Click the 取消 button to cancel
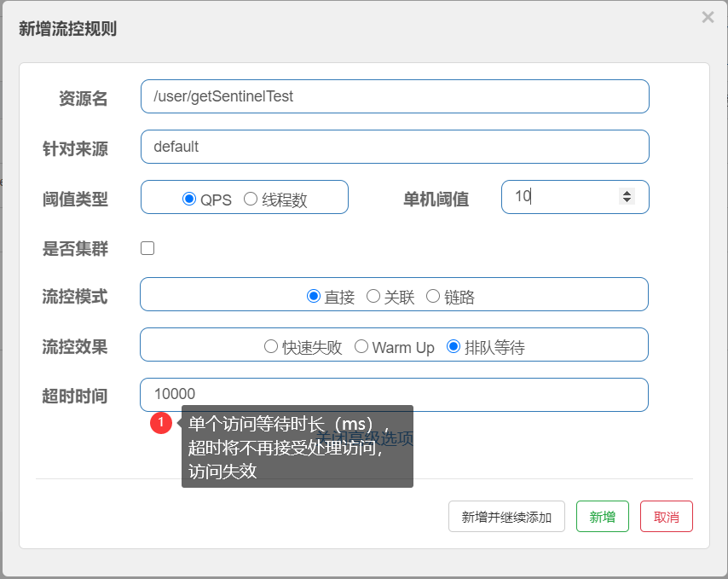Viewport: 728px width, 579px height. [666, 516]
